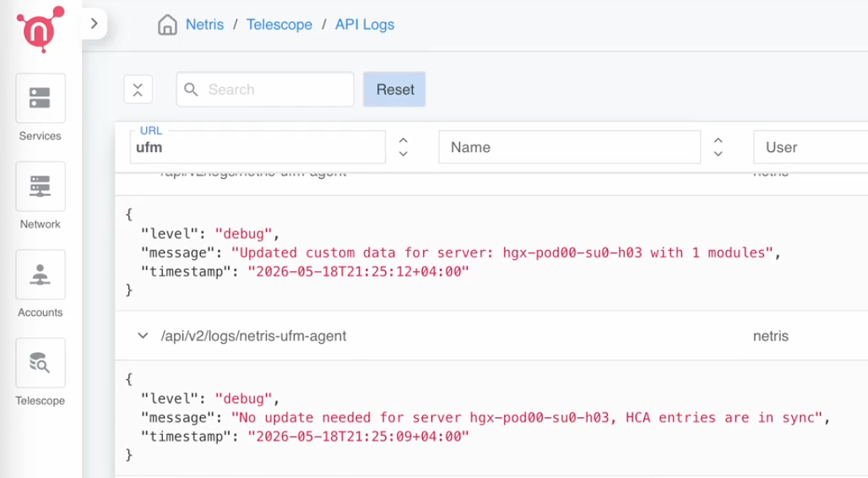Go to home via house icon
The height and width of the screenshot is (478, 868).
[x=167, y=24]
